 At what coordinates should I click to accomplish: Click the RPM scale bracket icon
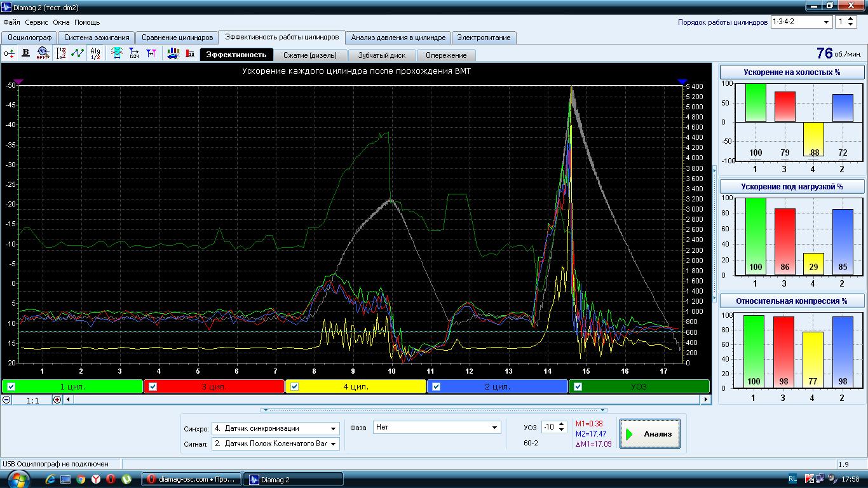(61, 53)
